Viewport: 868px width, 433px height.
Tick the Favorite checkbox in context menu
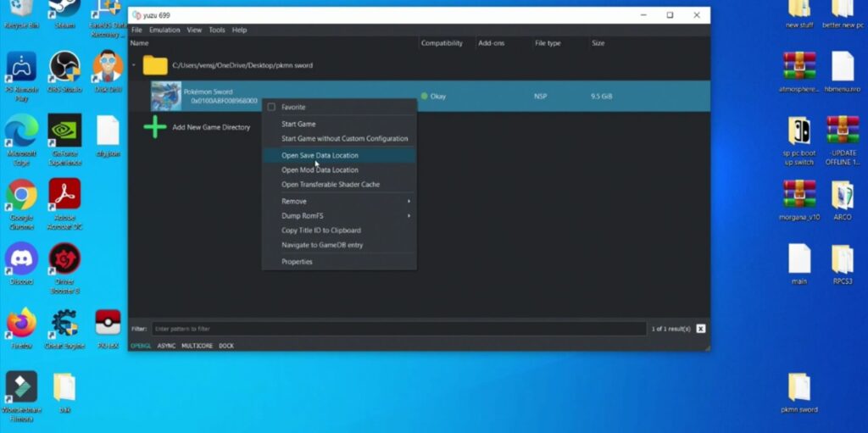pyautogui.click(x=271, y=107)
